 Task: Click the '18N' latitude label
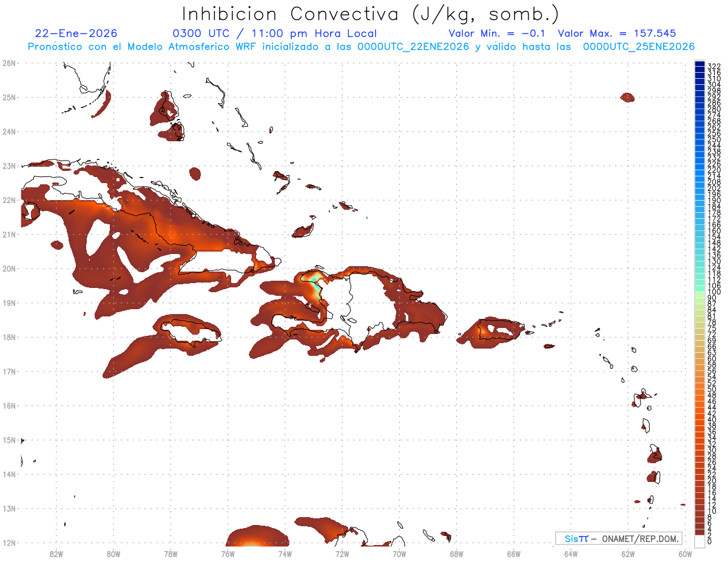click(8, 337)
